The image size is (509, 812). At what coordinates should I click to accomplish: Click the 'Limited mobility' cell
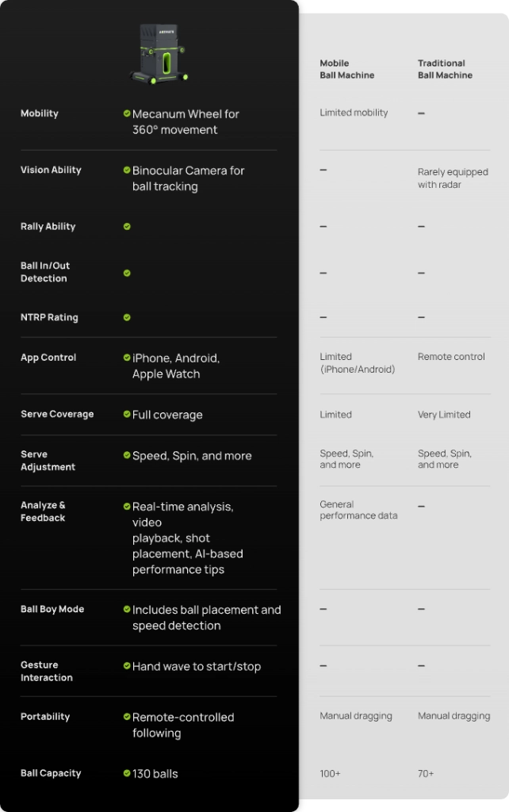point(354,113)
